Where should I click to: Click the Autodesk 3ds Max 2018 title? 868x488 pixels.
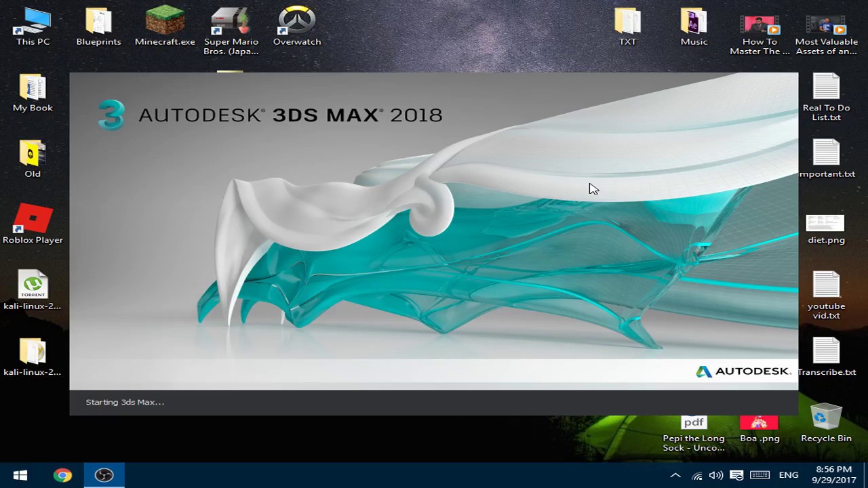[290, 115]
